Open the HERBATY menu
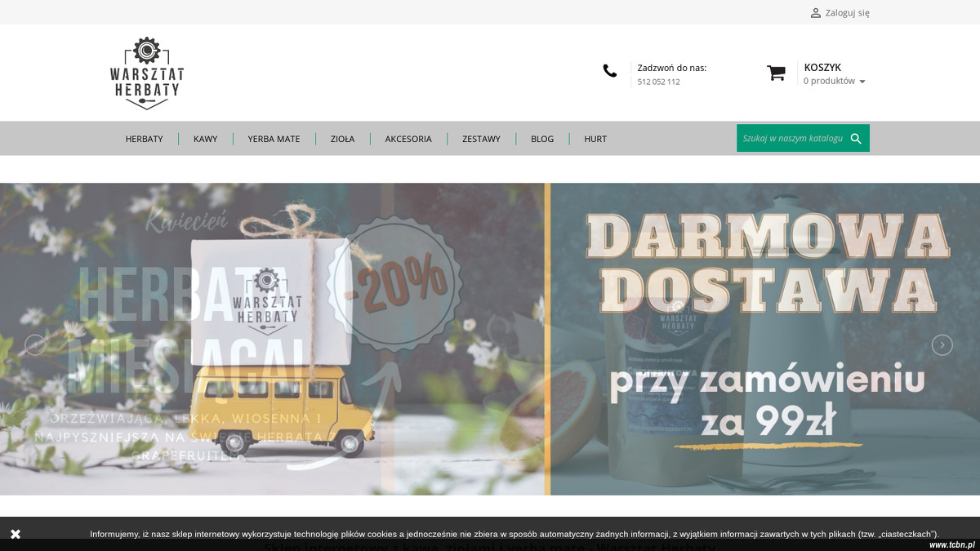The image size is (980, 551). [144, 139]
